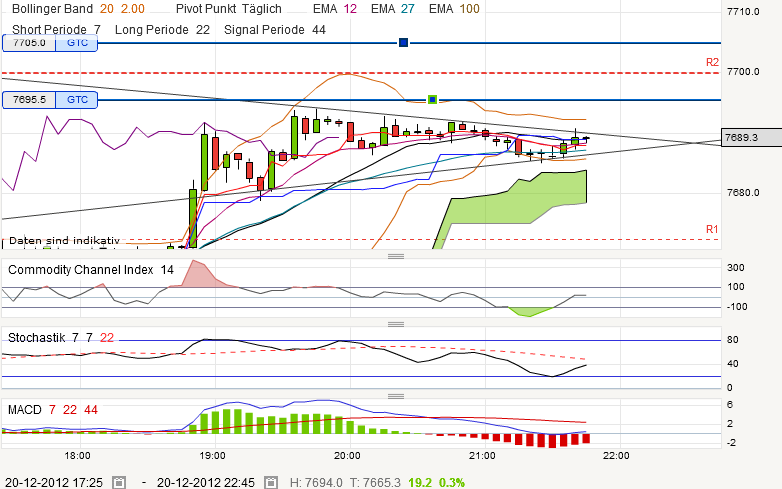
Task: Click the Bollinger Band period value 20
Action: (106, 9)
